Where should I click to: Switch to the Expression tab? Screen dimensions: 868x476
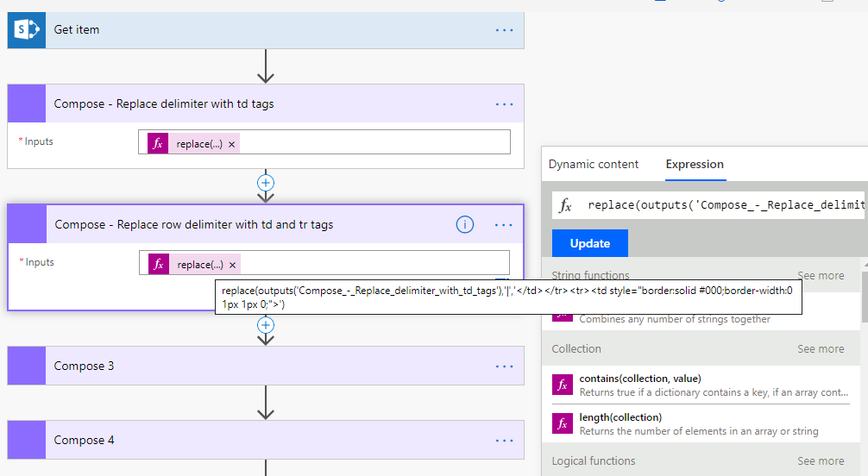(x=695, y=165)
